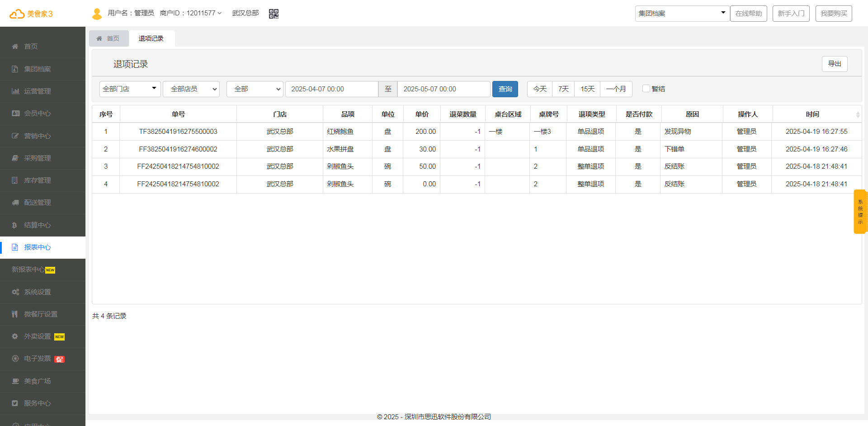This screenshot has height=426, width=868.
Task: Click the 导出 export button
Action: [x=834, y=64]
